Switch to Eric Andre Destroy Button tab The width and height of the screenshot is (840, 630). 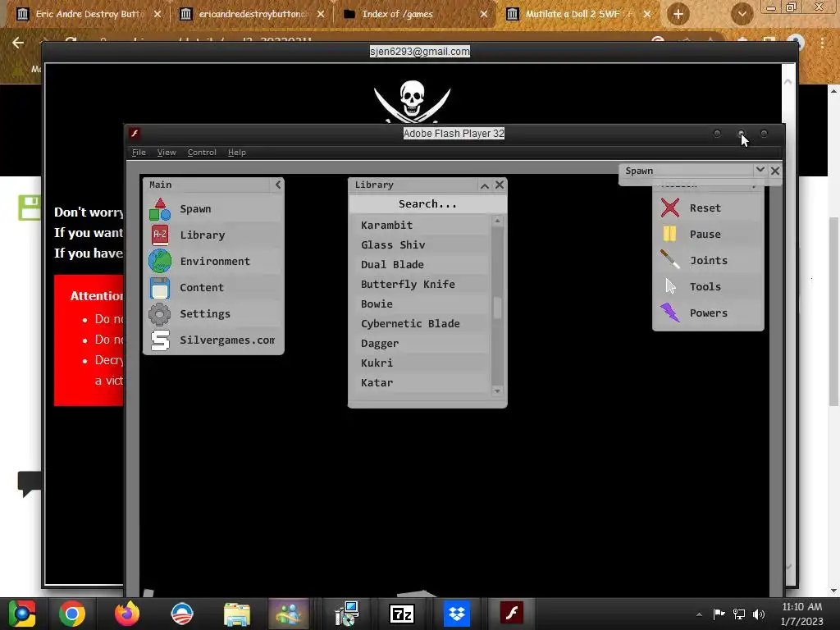tap(89, 14)
